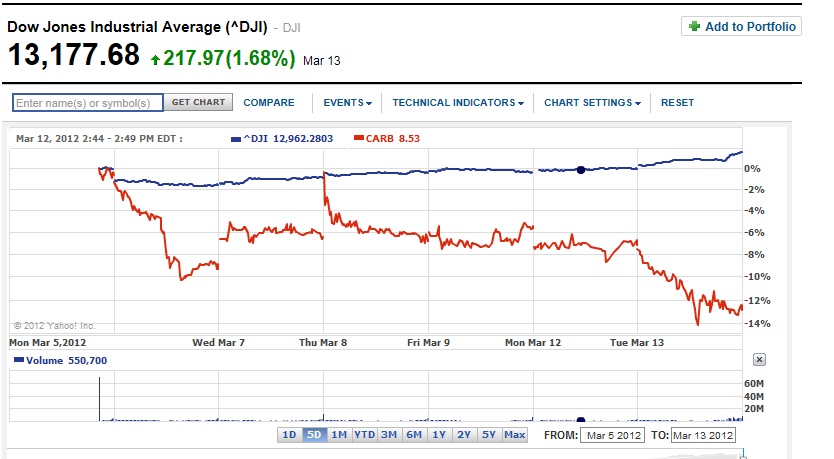Click the Volume 550,700 label
Screen dimensions: 834x459
(66, 361)
